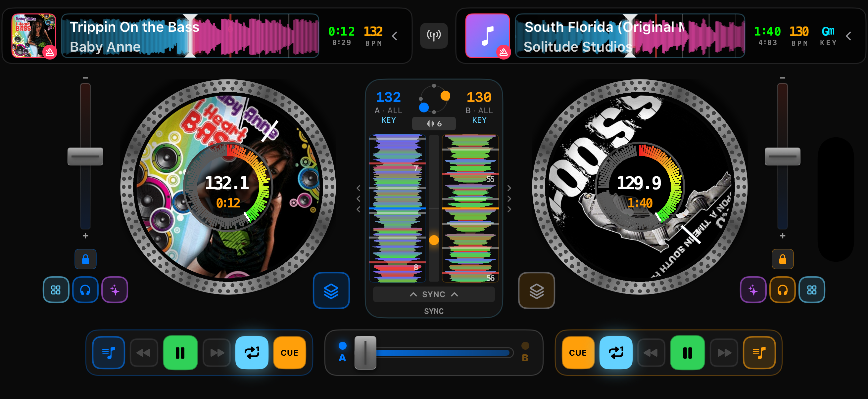The image size is (868, 399).
Task: Click deck B KEY label in center
Action: (x=479, y=120)
